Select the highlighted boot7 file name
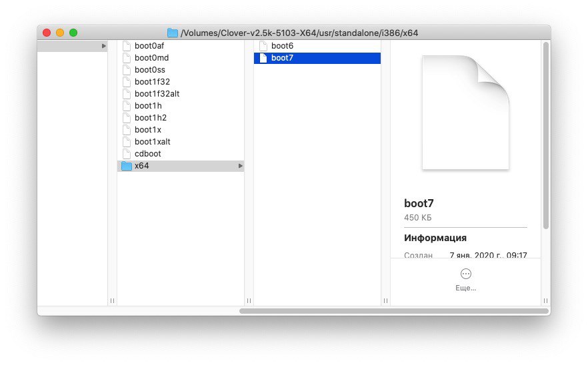588x365 pixels. point(282,58)
